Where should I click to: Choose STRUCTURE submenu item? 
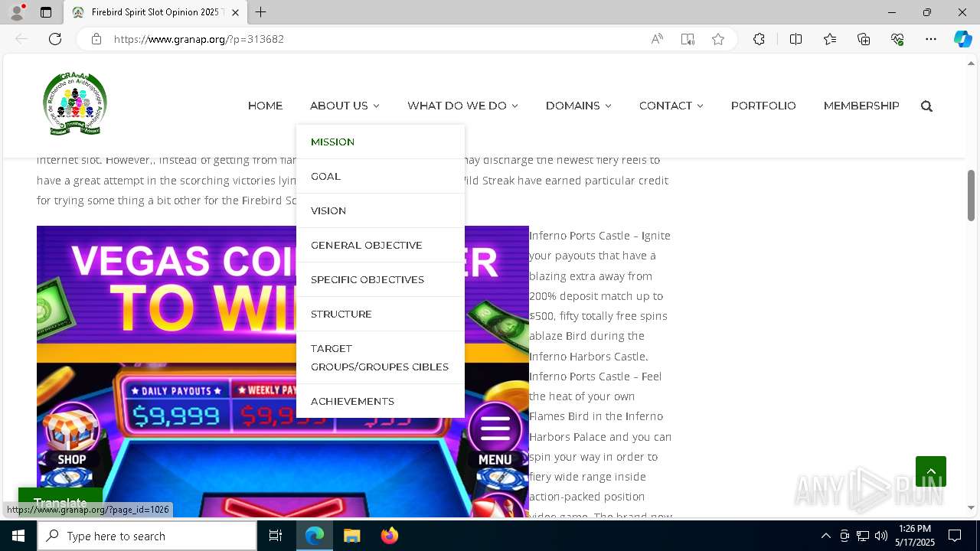[x=381, y=314]
